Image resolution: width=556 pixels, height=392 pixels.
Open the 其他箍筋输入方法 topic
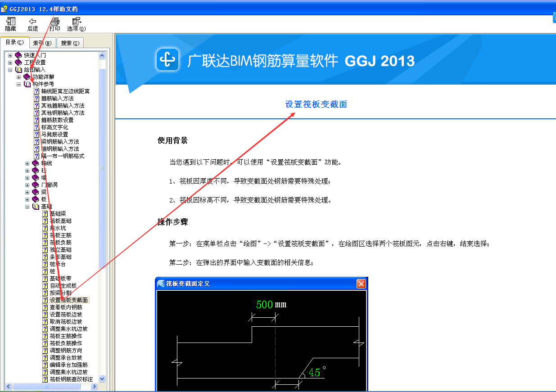(x=63, y=106)
